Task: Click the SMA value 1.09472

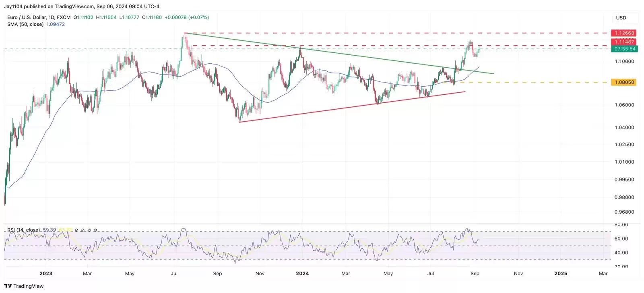Action: tap(56, 24)
